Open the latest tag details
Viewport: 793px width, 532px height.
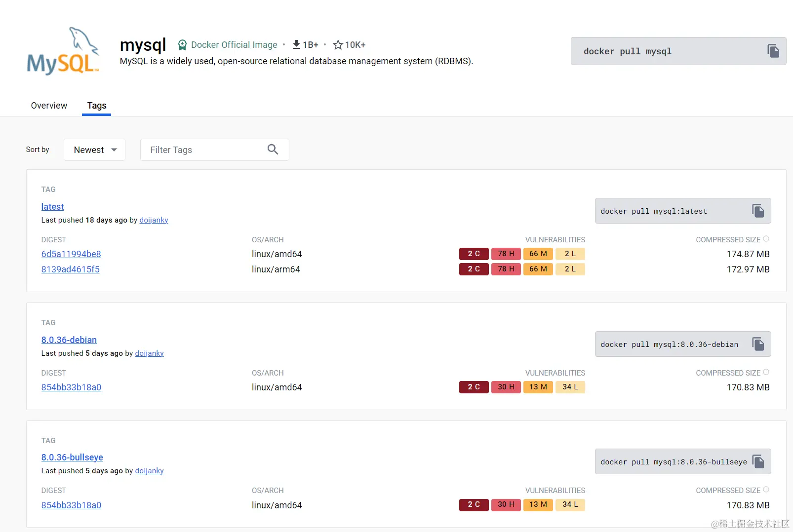[x=52, y=206]
